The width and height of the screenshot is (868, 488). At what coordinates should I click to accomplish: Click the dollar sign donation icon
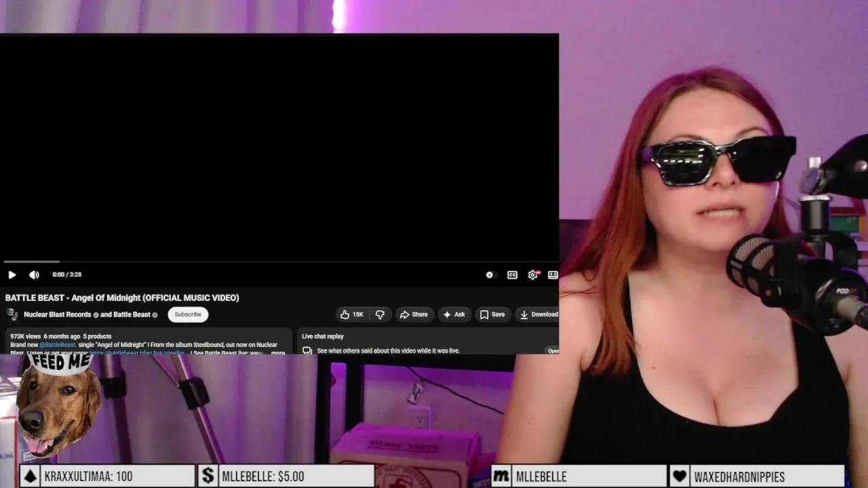pyautogui.click(x=209, y=476)
